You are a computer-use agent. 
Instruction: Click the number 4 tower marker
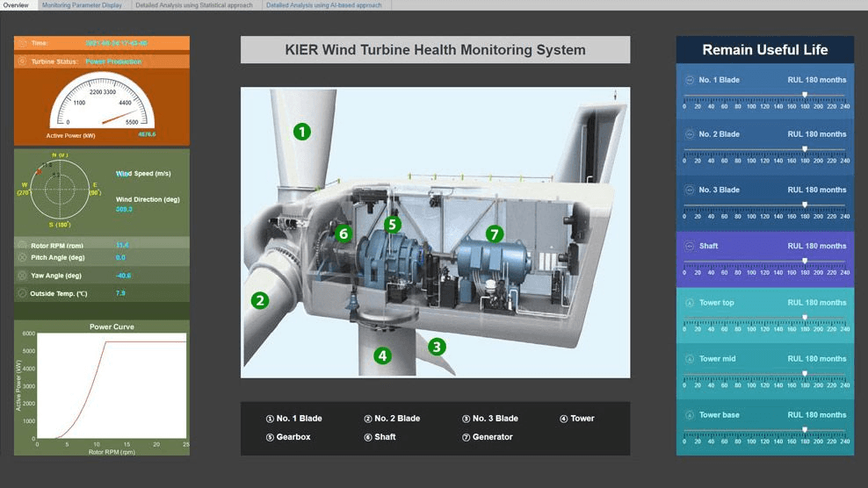pos(381,355)
